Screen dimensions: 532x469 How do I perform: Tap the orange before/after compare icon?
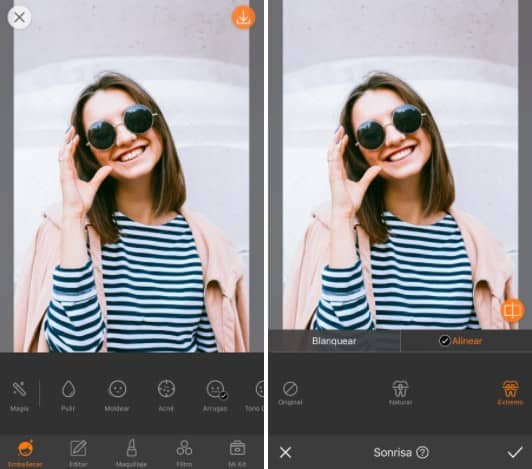[512, 310]
